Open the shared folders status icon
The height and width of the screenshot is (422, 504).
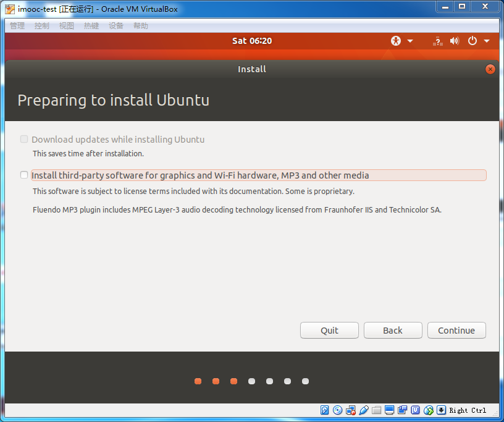pos(376,410)
